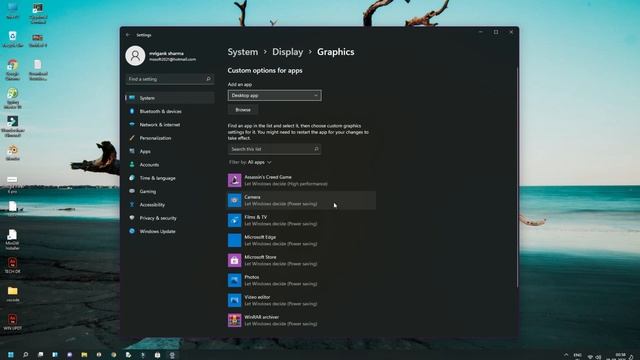Viewport: 640px width, 360px height.
Task: Click the 'Photos' app name text
Action: pyautogui.click(x=251, y=277)
